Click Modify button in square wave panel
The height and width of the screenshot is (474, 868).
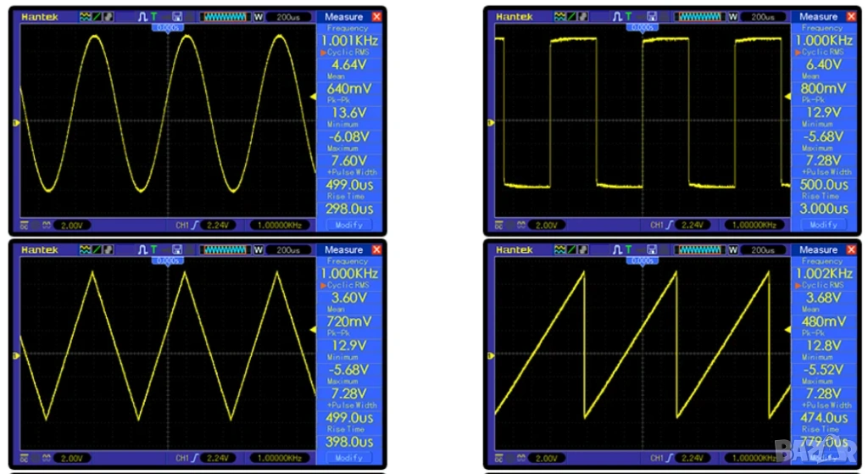click(824, 226)
